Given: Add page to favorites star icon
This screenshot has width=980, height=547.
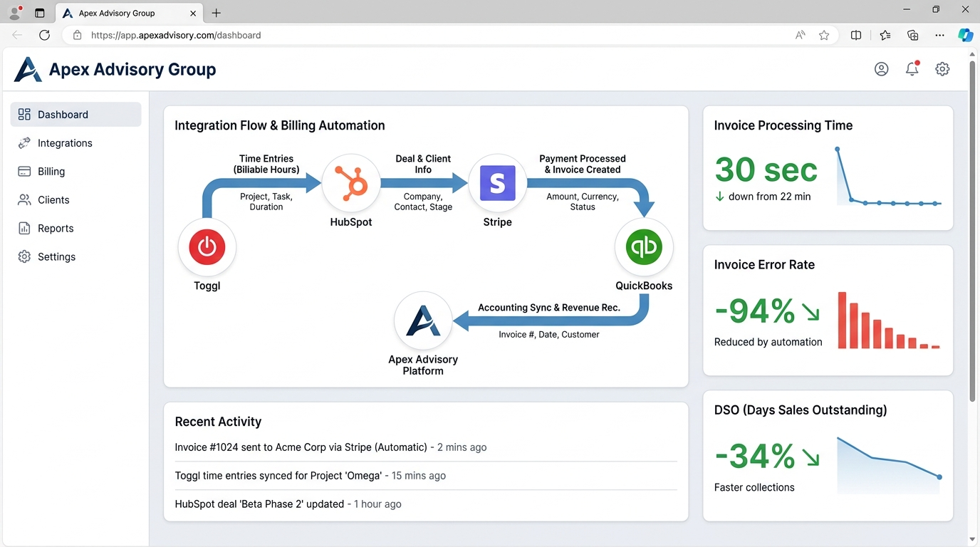Looking at the screenshot, I should click(824, 35).
